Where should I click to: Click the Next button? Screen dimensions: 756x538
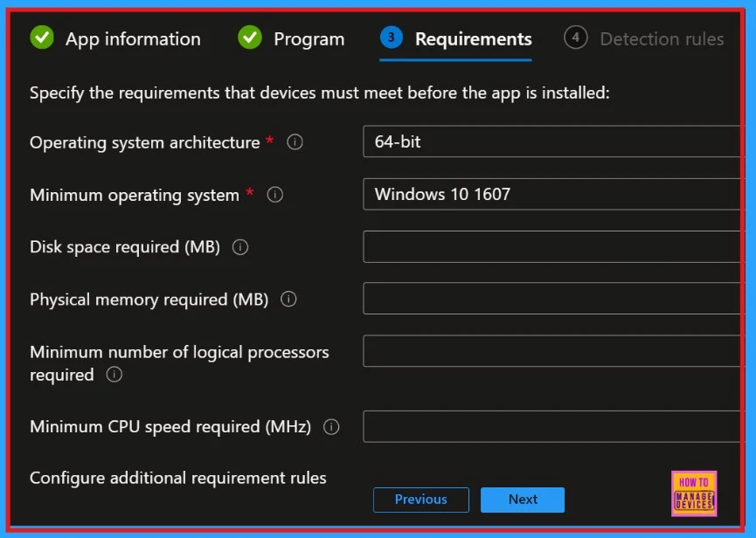tap(523, 500)
